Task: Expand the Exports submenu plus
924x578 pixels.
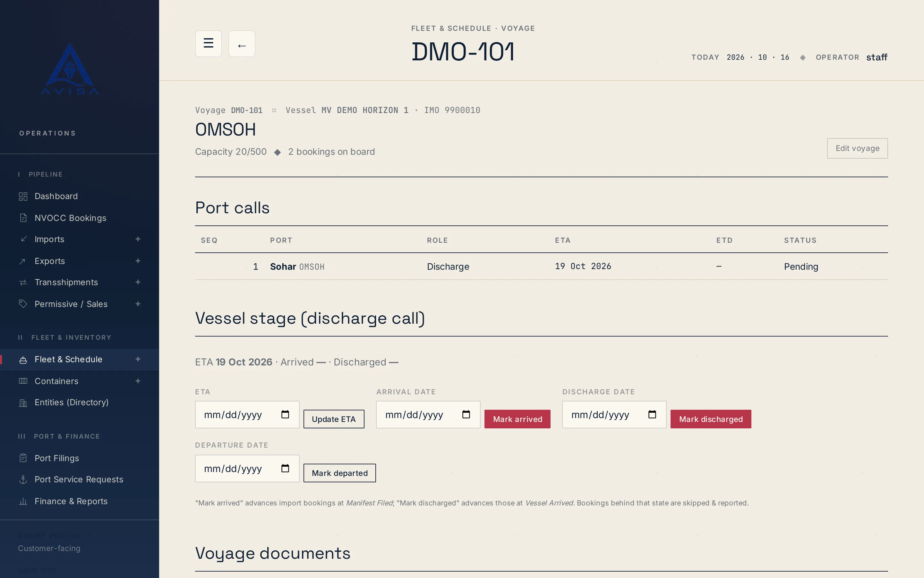Action: click(x=138, y=261)
